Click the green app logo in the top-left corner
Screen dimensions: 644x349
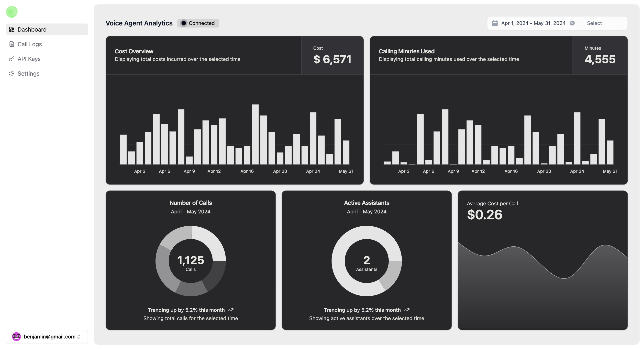tap(11, 12)
